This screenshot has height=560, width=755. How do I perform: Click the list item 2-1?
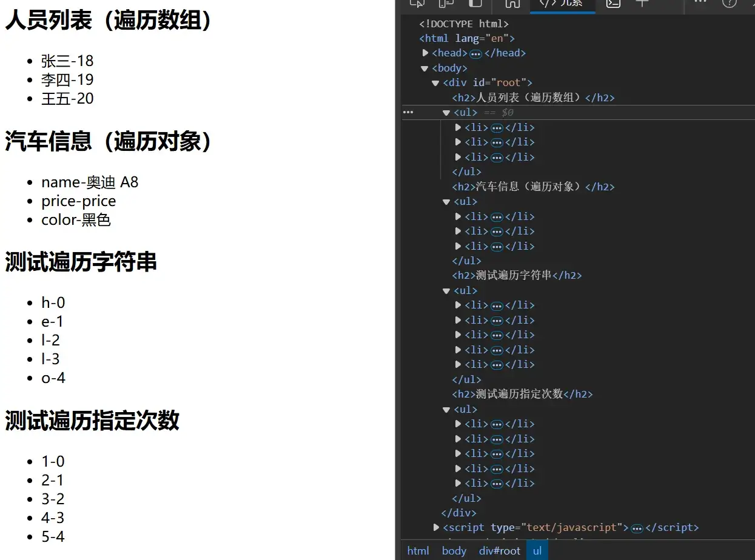(53, 481)
